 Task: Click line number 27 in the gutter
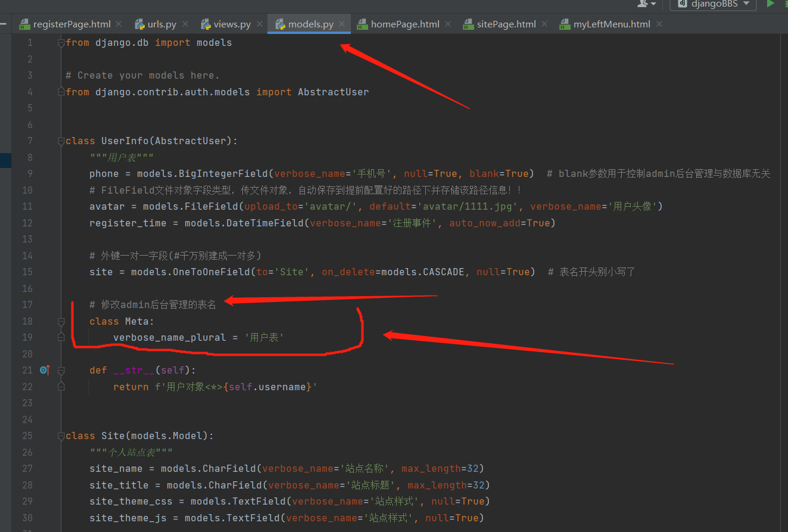27,469
